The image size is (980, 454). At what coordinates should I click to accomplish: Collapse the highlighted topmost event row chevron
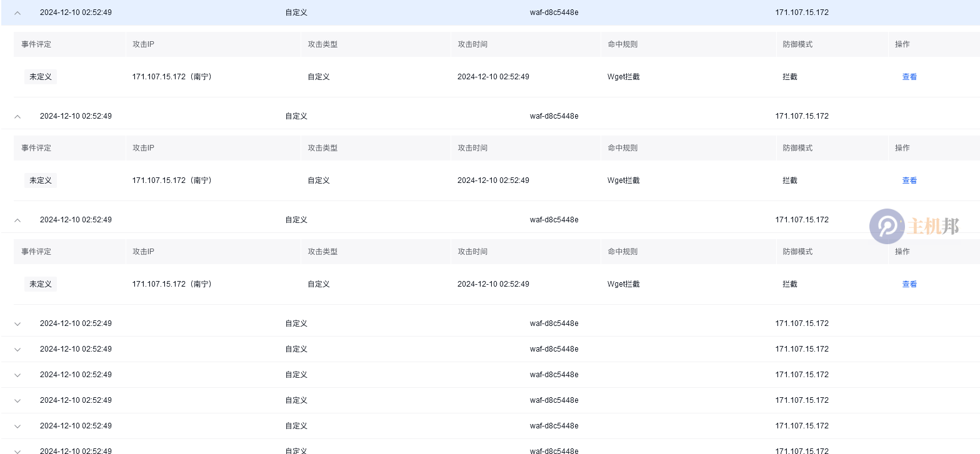coord(17,12)
